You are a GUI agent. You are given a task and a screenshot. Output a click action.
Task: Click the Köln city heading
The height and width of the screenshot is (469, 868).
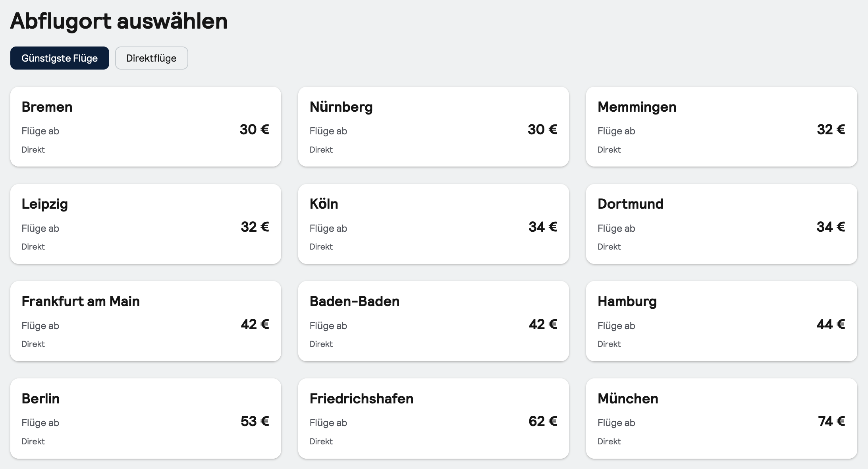click(x=324, y=204)
